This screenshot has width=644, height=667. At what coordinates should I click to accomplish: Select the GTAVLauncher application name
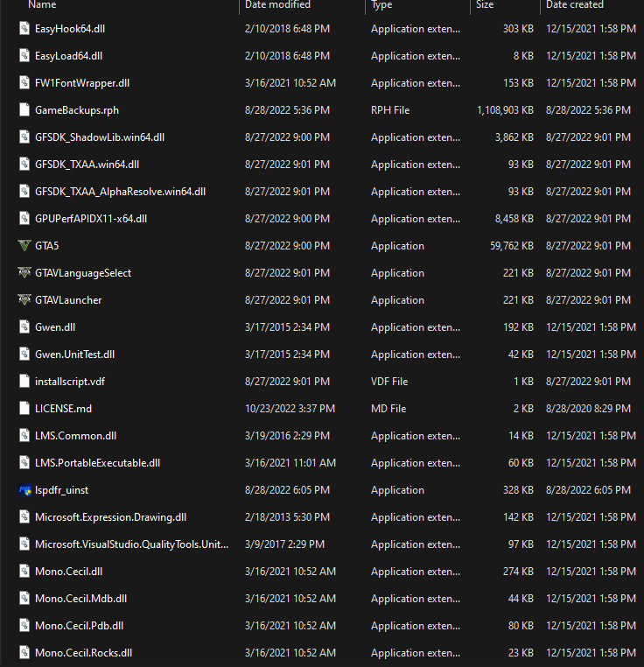pyautogui.click(x=68, y=300)
